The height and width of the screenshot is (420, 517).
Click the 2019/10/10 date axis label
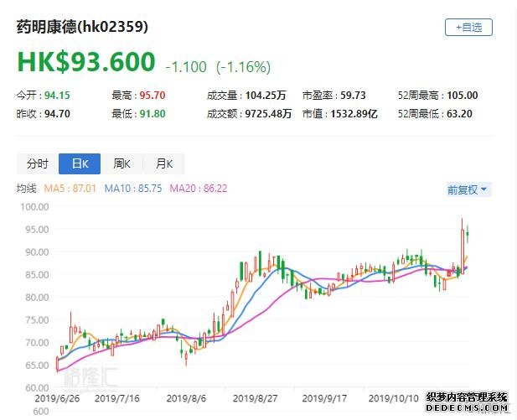pyautogui.click(x=394, y=398)
